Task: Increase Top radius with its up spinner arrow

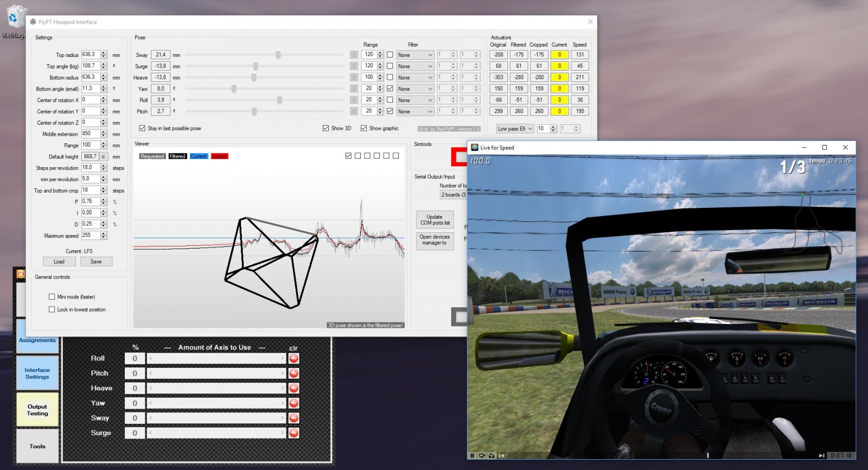Action: 104,53
